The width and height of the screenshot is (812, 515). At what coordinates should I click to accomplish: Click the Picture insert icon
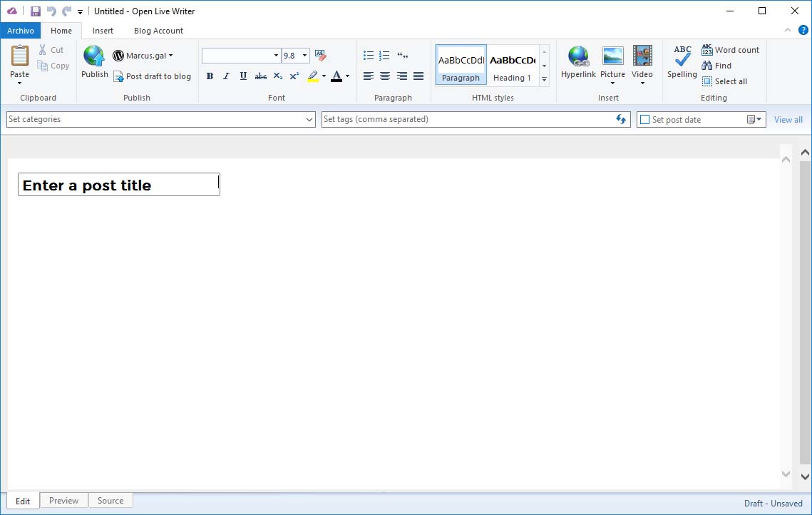pyautogui.click(x=612, y=56)
